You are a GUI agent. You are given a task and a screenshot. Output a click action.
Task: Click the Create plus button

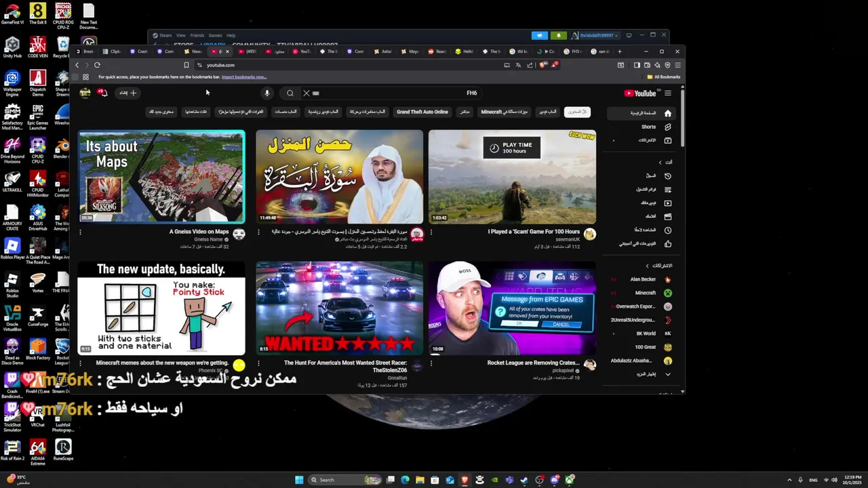tap(127, 93)
